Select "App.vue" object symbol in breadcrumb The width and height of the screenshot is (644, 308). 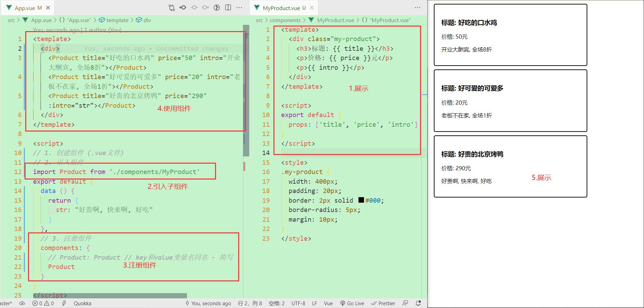tap(75, 20)
